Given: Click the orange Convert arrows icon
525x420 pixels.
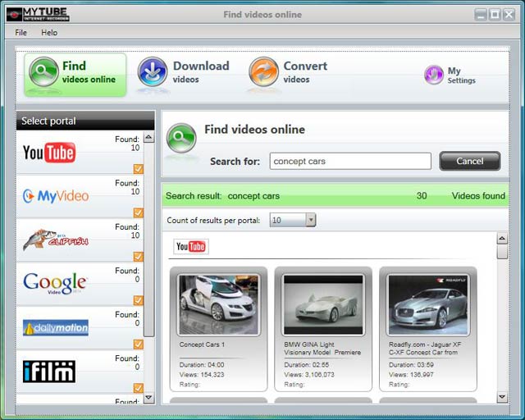Looking at the screenshot, I should coord(263,71).
